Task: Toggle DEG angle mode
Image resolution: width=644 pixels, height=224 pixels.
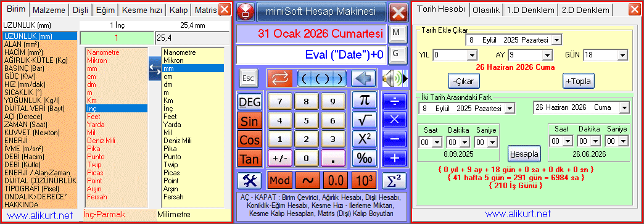Action: tap(249, 102)
